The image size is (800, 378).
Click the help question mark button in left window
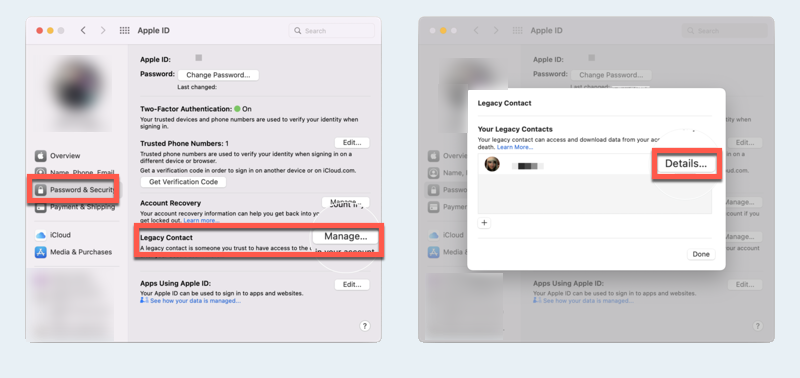[x=364, y=326]
